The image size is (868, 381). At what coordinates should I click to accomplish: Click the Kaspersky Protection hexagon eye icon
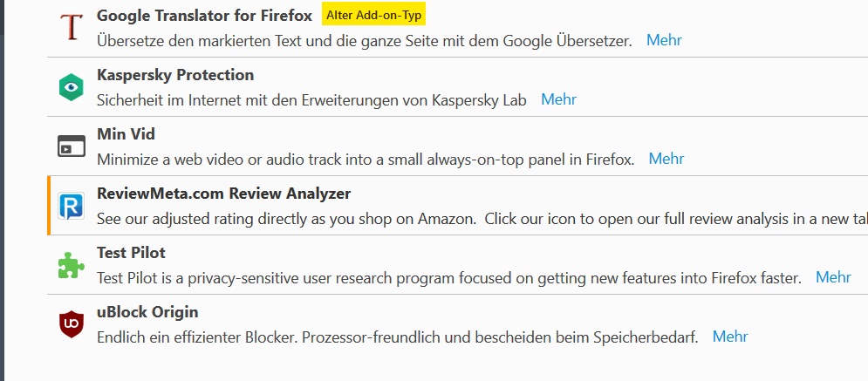tap(71, 87)
